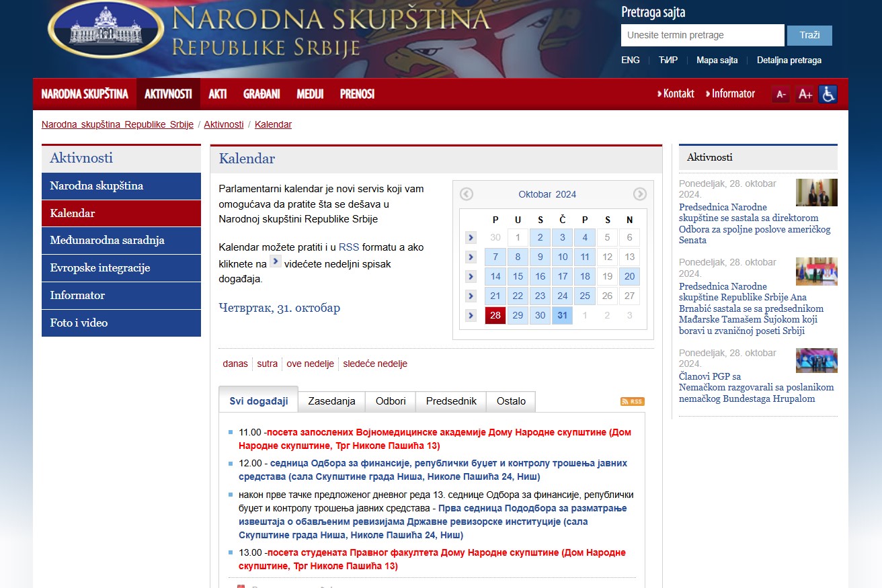Show weekly events for week of 28

tap(471, 315)
